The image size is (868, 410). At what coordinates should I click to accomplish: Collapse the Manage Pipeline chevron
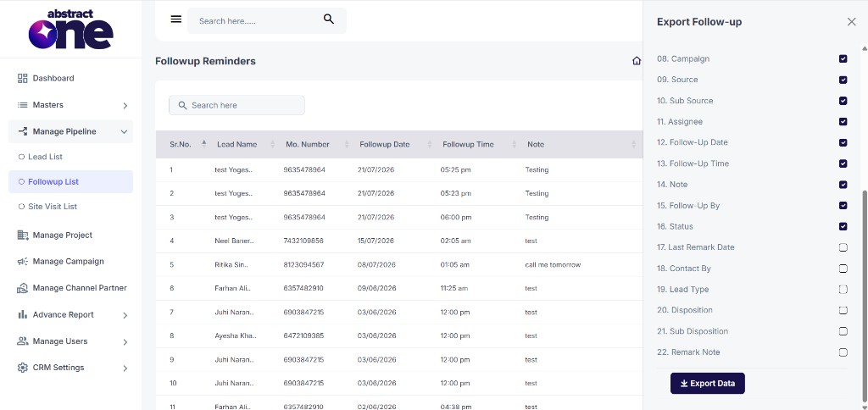tap(124, 131)
